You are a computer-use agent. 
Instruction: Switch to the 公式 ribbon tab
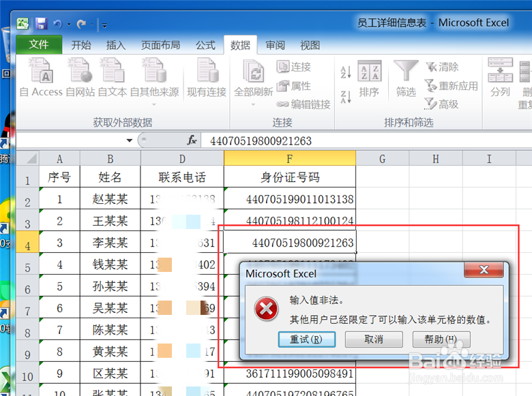click(x=205, y=45)
